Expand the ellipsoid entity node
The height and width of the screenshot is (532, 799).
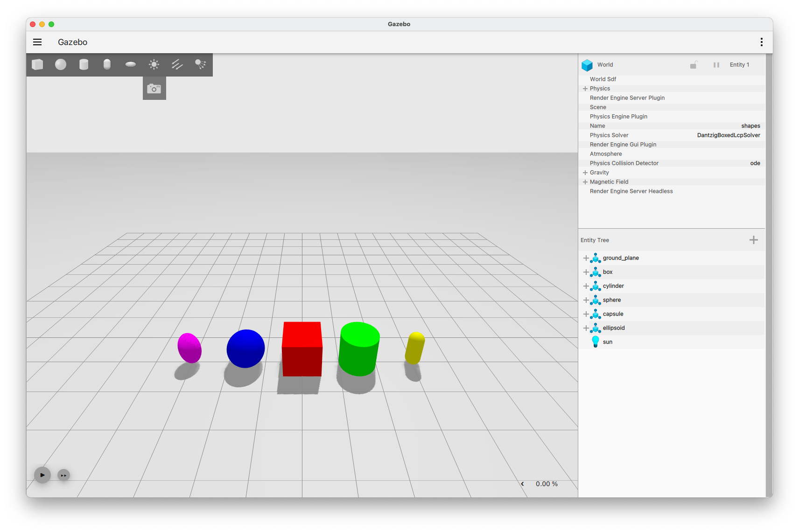(x=586, y=328)
